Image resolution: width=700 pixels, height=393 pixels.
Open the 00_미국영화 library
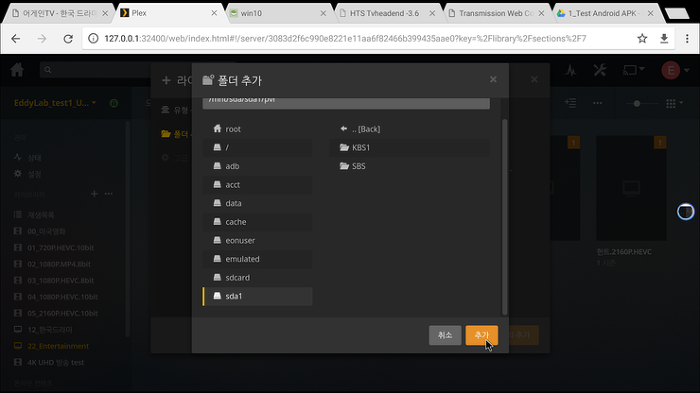click(46, 231)
